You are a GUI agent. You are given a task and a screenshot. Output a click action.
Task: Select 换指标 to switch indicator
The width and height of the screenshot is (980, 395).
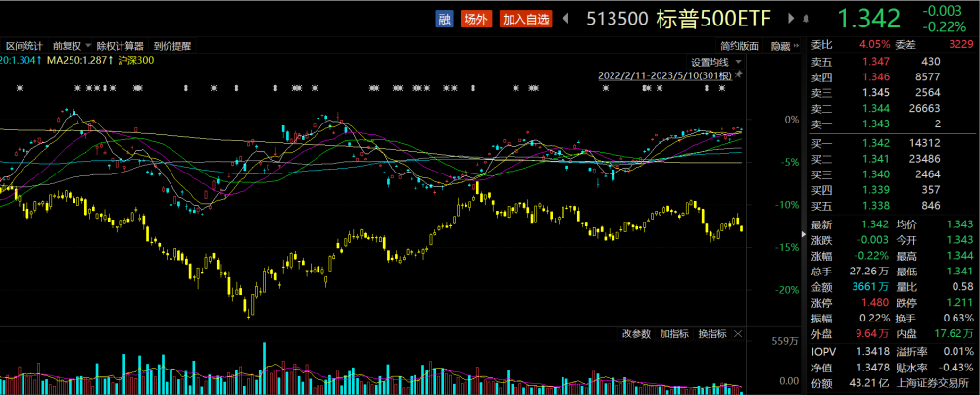pos(712,334)
